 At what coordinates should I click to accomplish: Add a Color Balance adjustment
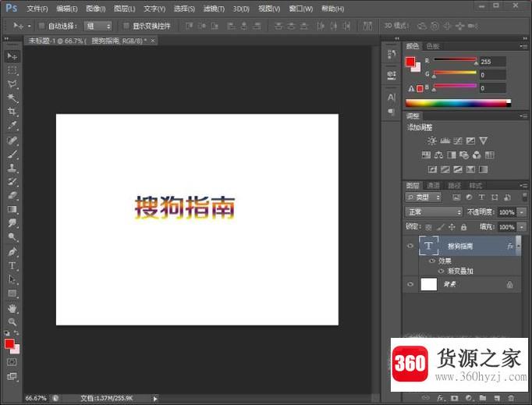(438, 155)
